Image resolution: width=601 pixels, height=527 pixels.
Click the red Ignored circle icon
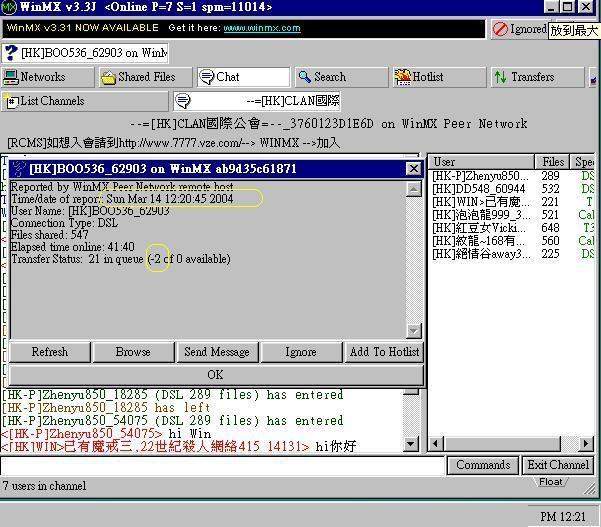pyautogui.click(x=500, y=29)
